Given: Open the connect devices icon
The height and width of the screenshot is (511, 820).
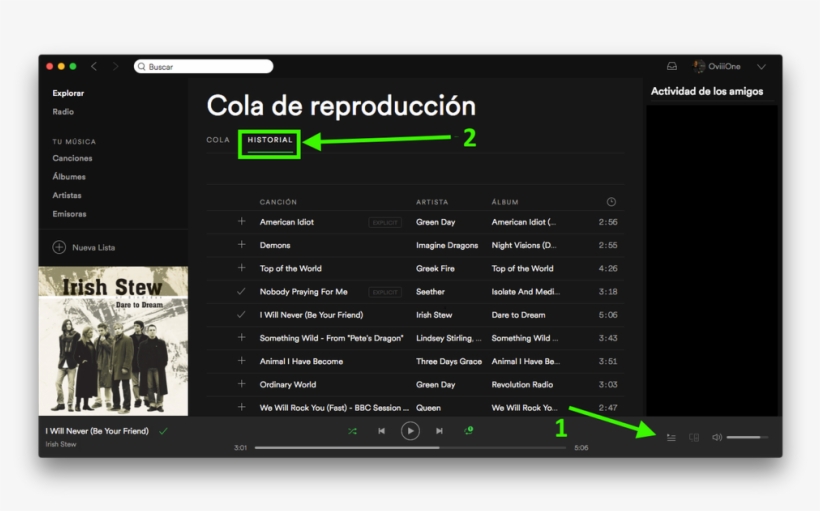Looking at the screenshot, I should [x=694, y=437].
